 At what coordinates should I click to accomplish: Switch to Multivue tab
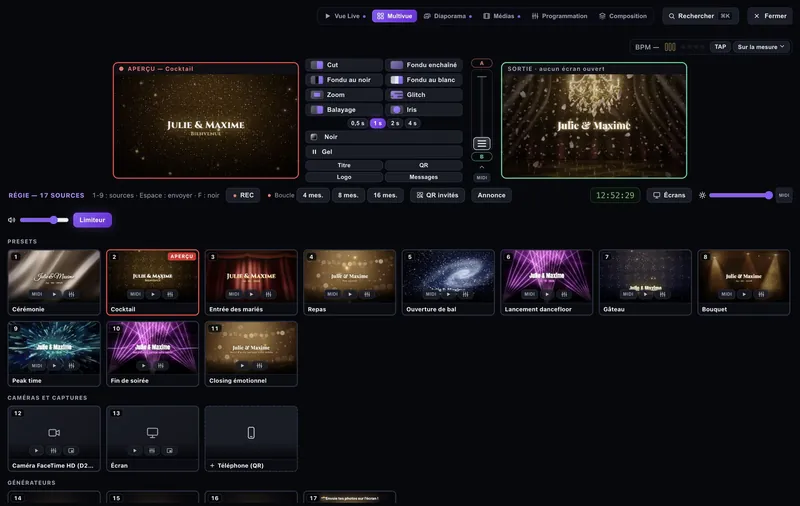click(394, 16)
